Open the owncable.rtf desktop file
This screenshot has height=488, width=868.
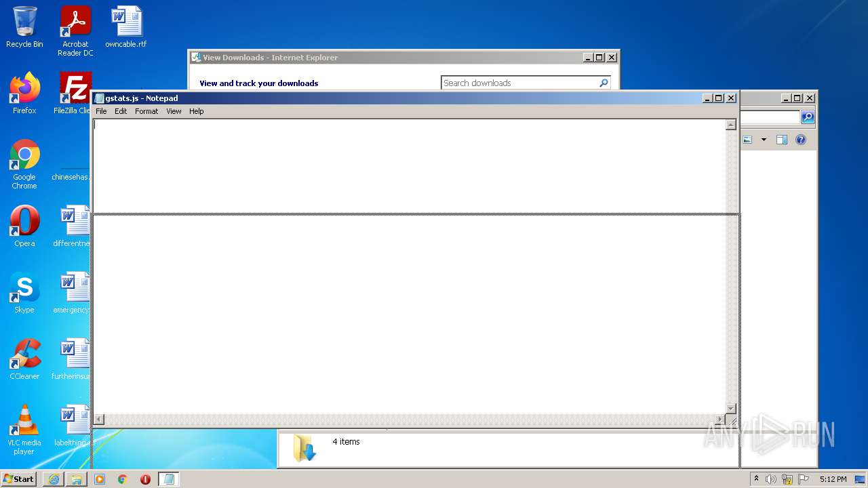126,27
